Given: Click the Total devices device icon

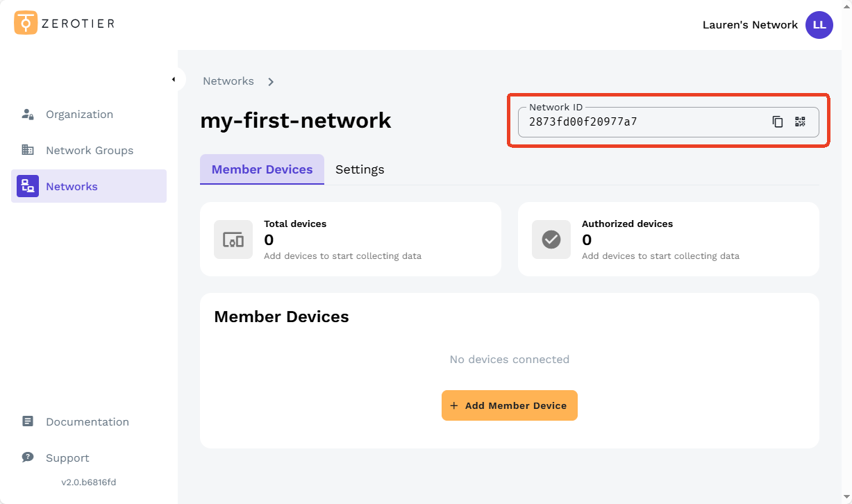Looking at the screenshot, I should (233, 239).
